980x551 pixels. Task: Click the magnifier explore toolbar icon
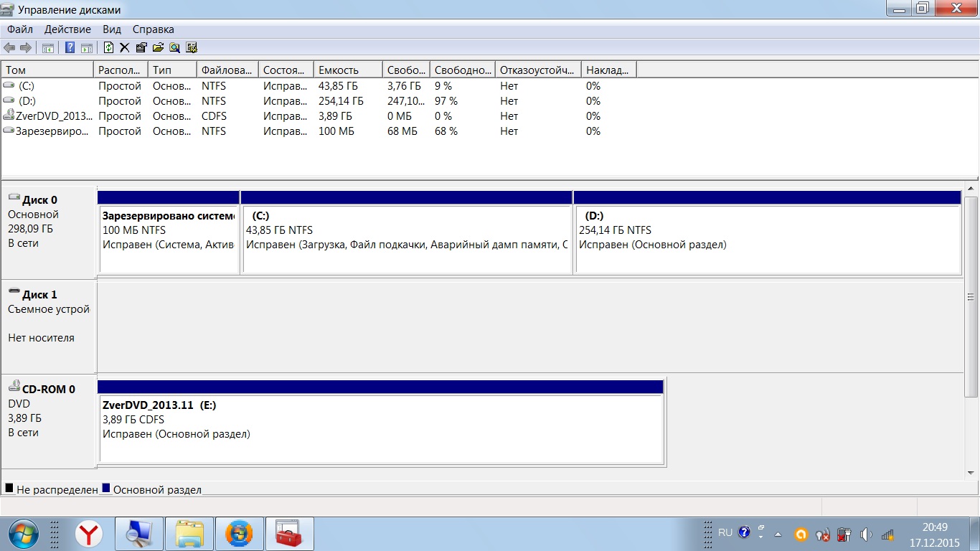pos(174,48)
